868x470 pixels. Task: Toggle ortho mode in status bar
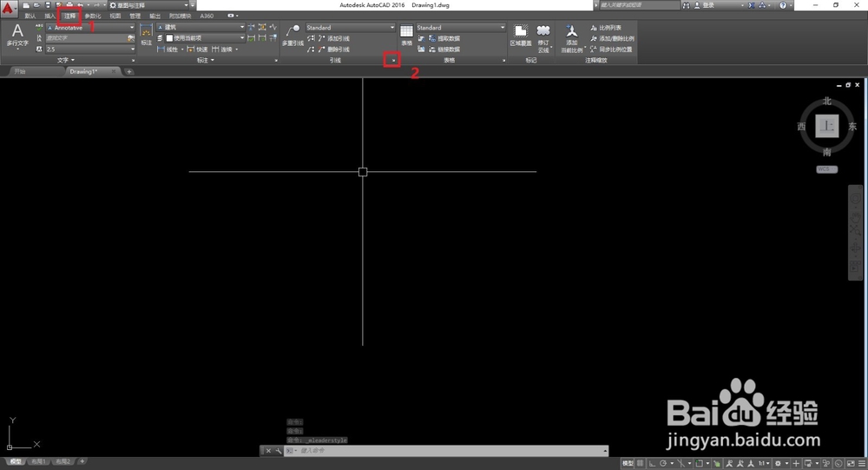pyautogui.click(x=652, y=463)
